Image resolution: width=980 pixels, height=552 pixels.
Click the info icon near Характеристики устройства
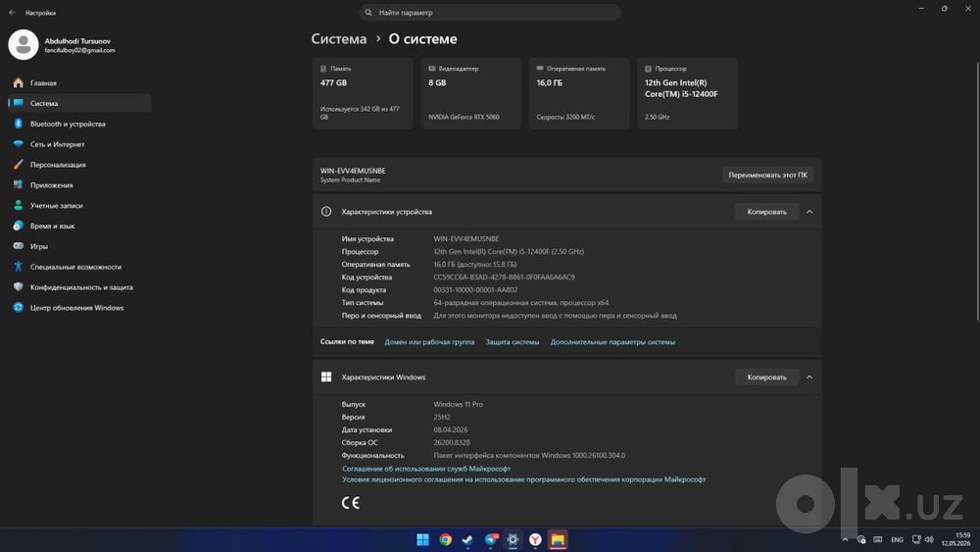pos(326,212)
